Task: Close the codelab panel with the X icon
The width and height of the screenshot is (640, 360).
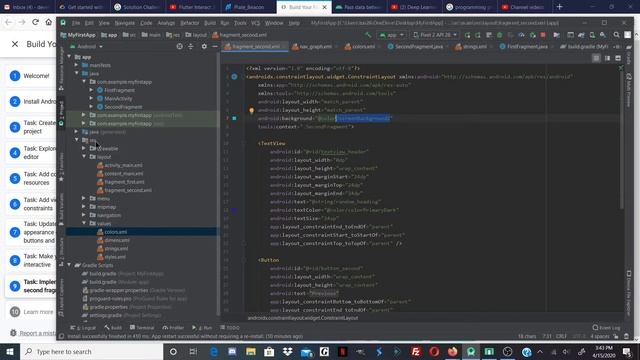Action: (x=15, y=44)
